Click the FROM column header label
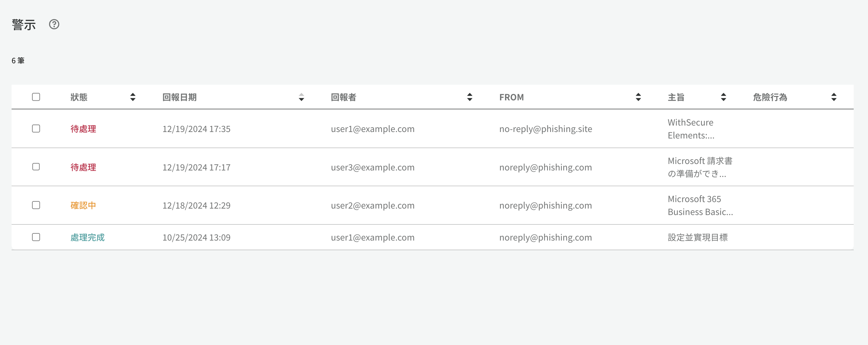Screen dimensions: 868x345 [512, 97]
